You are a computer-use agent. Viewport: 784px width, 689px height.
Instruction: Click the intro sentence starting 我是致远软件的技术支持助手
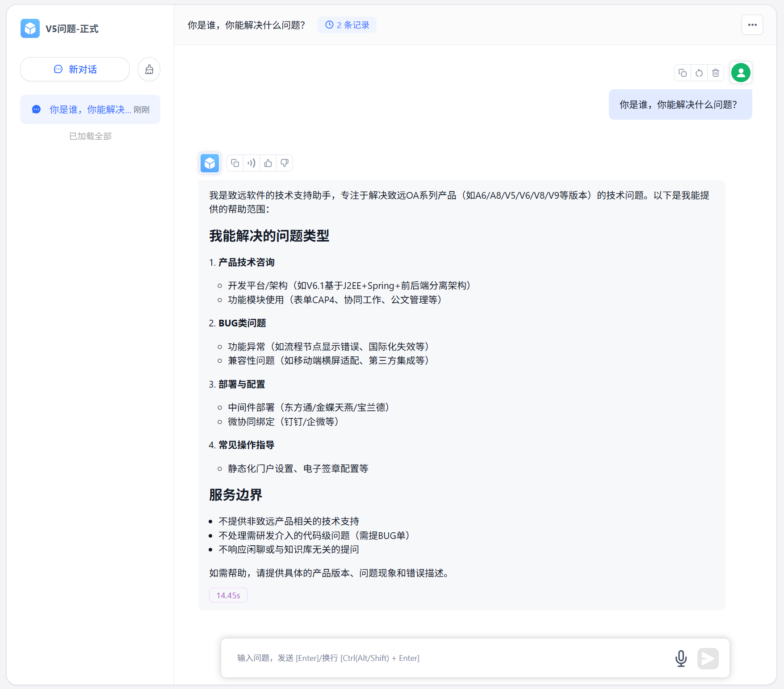[x=459, y=202]
